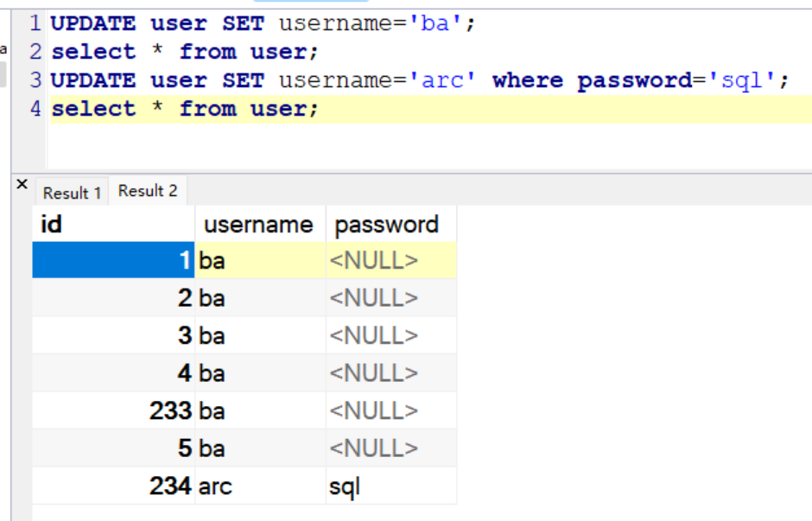The image size is (812, 521).
Task: Click username 'ba' in row 3
Action: (260, 335)
